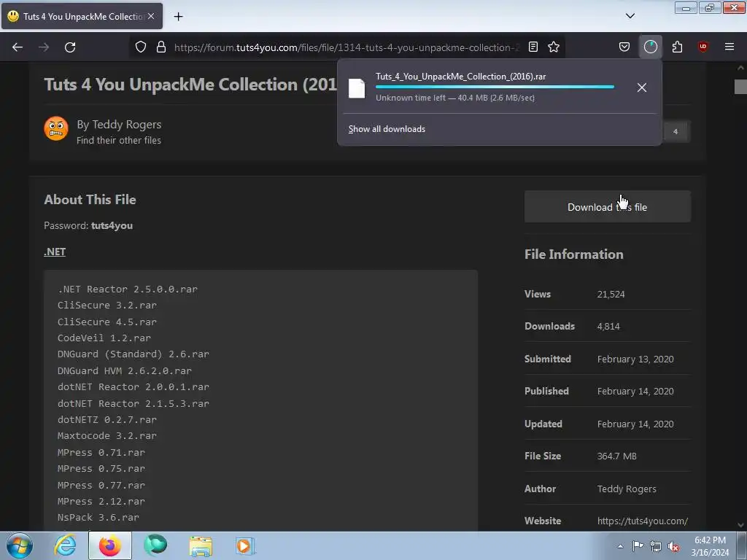Click the page vertical scrollbar thumb

[x=740, y=87]
